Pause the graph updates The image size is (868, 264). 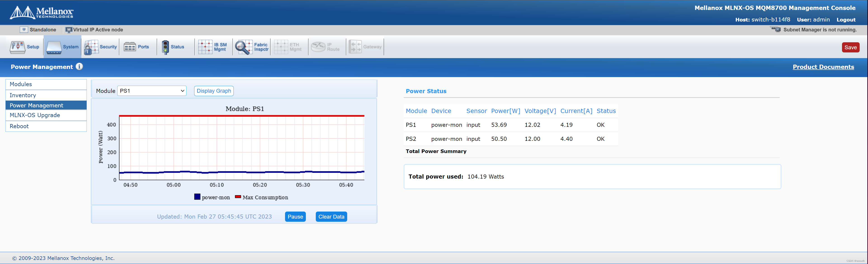coord(295,217)
